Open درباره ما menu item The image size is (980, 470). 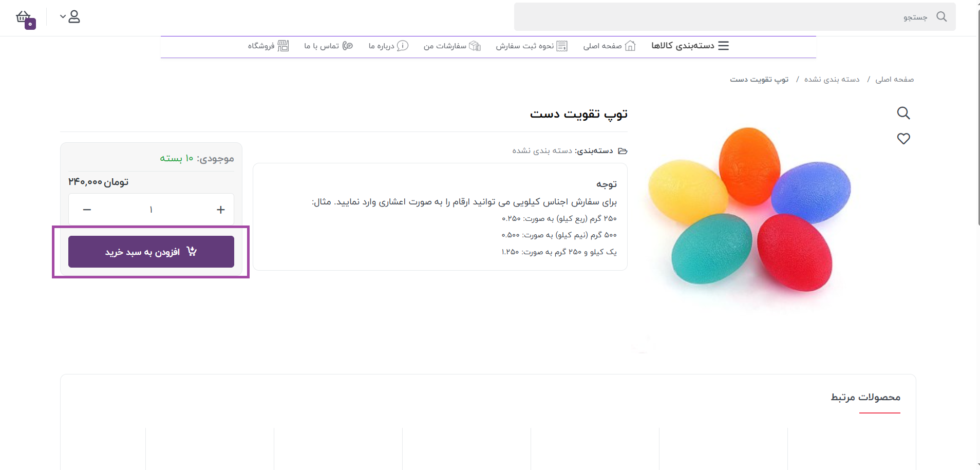click(x=388, y=46)
